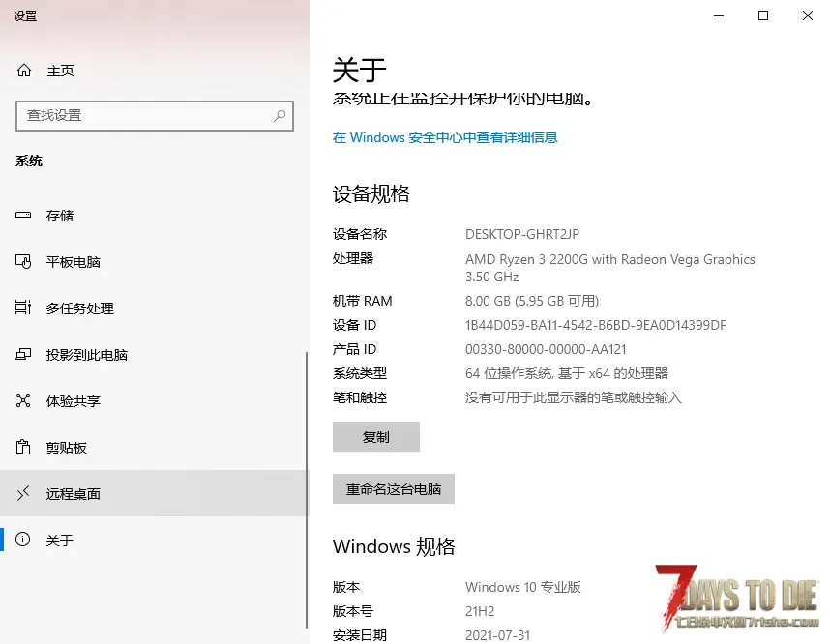
Task: Click the Tablet mode (平板电脑) icon
Action: (24, 262)
